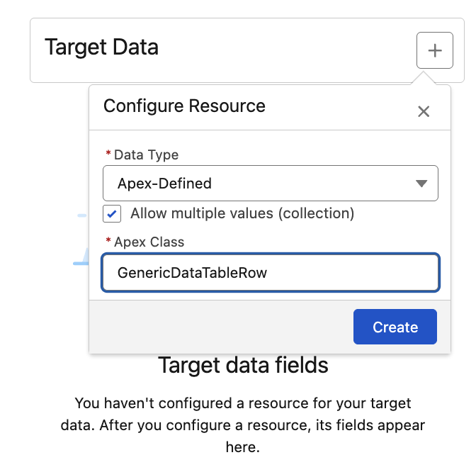Image resolution: width=476 pixels, height=472 pixels.
Task: Focus the Apex Class input field
Action: point(270,273)
